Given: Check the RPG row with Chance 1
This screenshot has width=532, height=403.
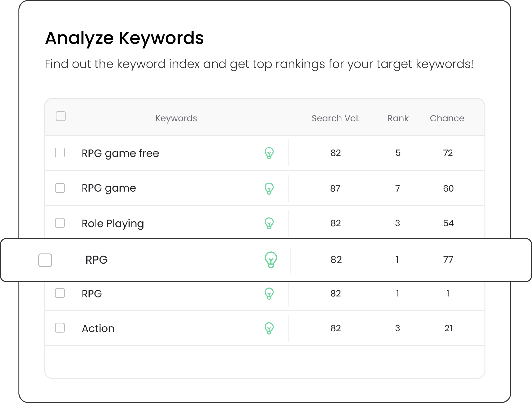Looking at the screenshot, I should [60, 293].
